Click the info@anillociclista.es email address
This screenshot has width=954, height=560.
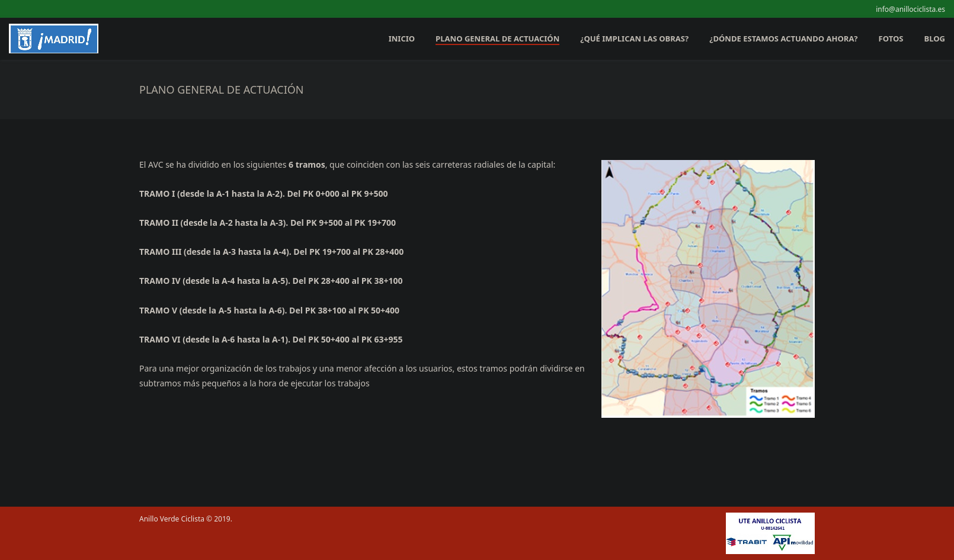point(910,9)
